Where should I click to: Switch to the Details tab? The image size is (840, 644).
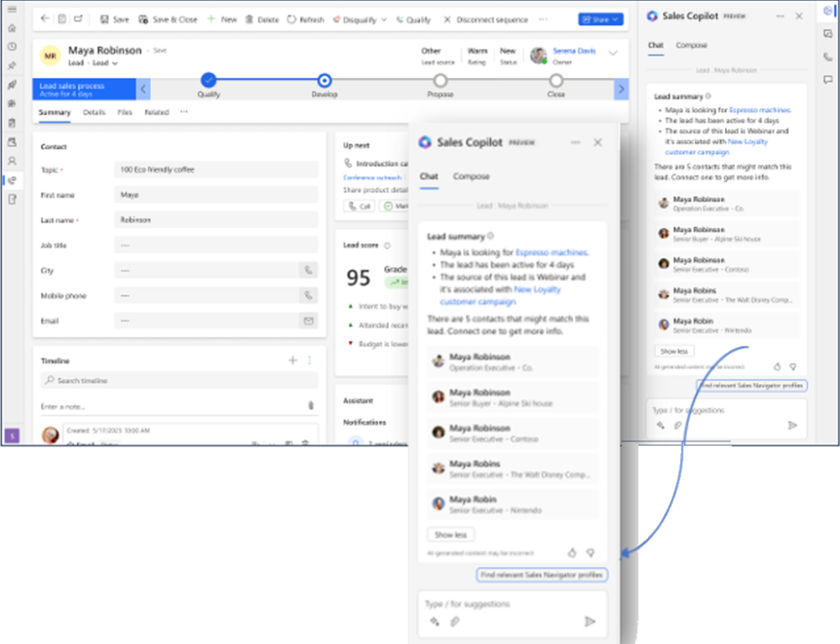(94, 112)
